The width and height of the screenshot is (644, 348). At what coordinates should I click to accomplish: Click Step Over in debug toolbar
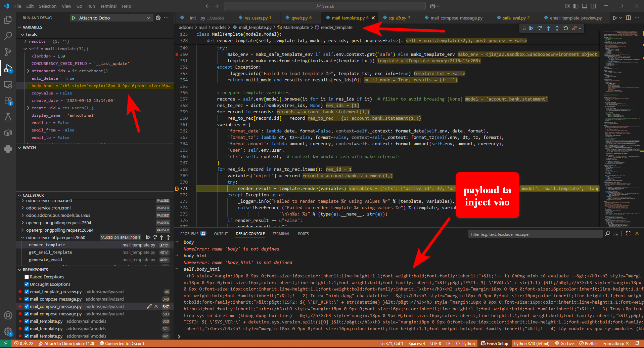click(540, 28)
